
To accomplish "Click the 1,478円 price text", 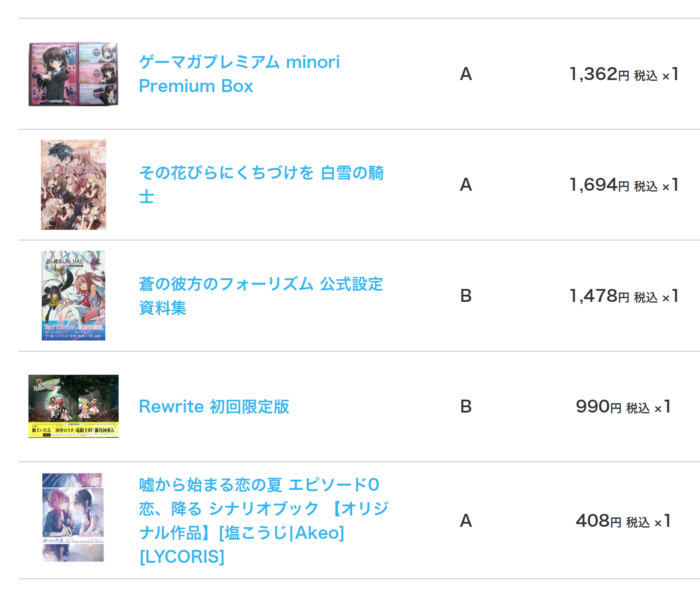I will coord(599,296).
